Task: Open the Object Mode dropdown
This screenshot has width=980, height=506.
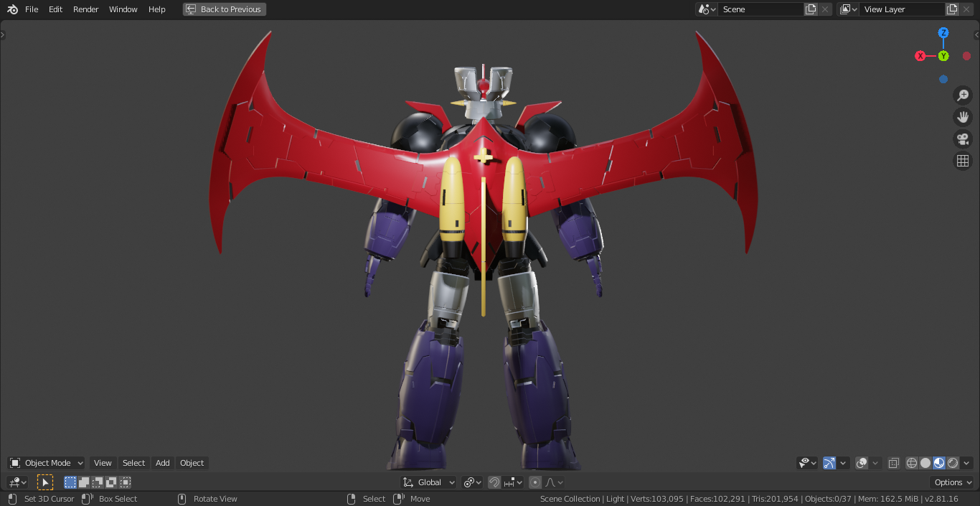Action: pyautogui.click(x=47, y=463)
